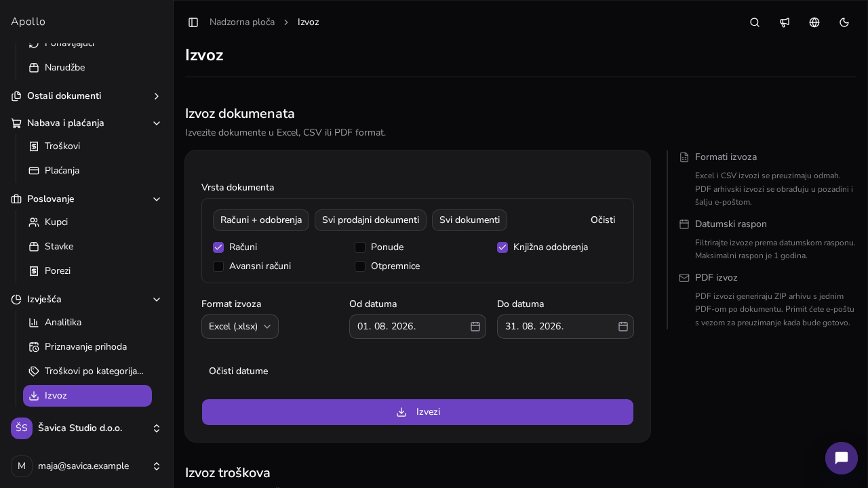Open announcements megaphone icon
The height and width of the screenshot is (488, 868).
(785, 22)
